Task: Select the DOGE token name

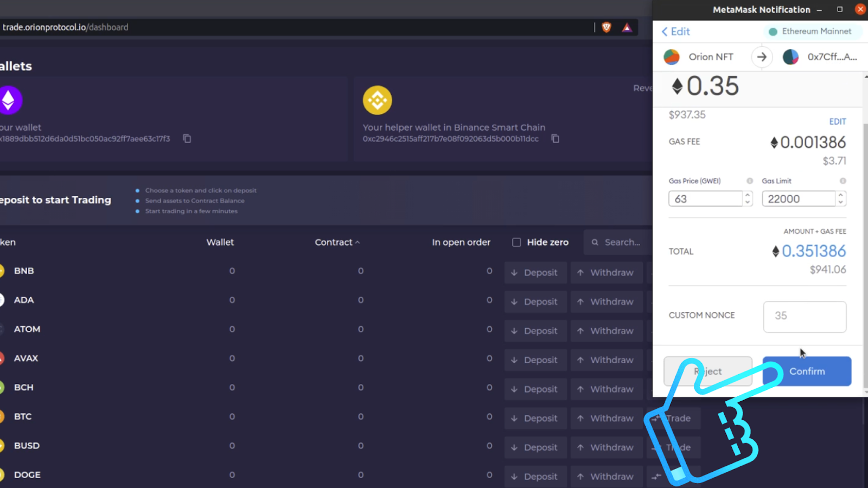Action: point(27,475)
